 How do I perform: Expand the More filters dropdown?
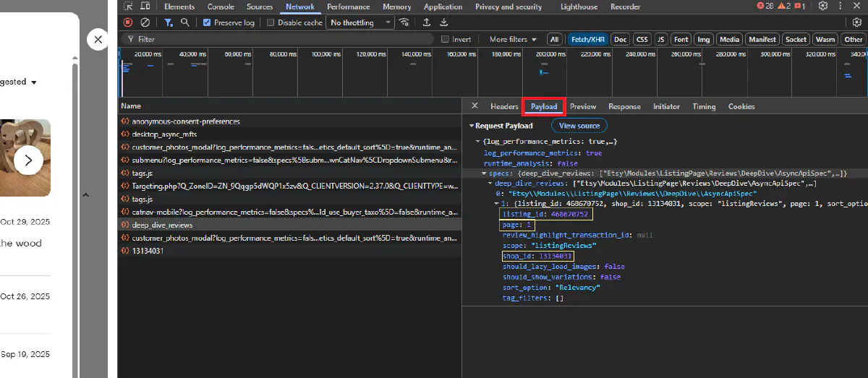[x=513, y=39]
